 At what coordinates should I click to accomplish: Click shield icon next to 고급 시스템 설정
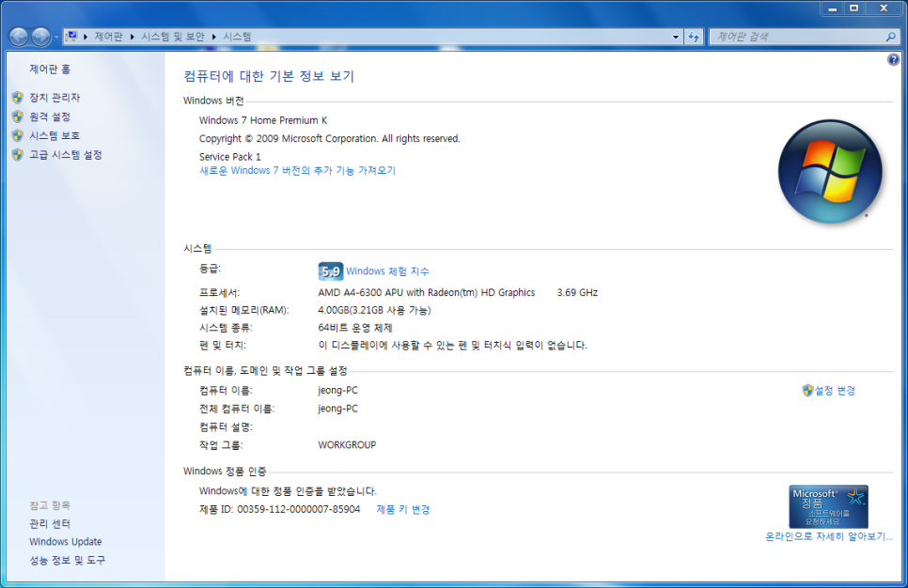click(18, 155)
